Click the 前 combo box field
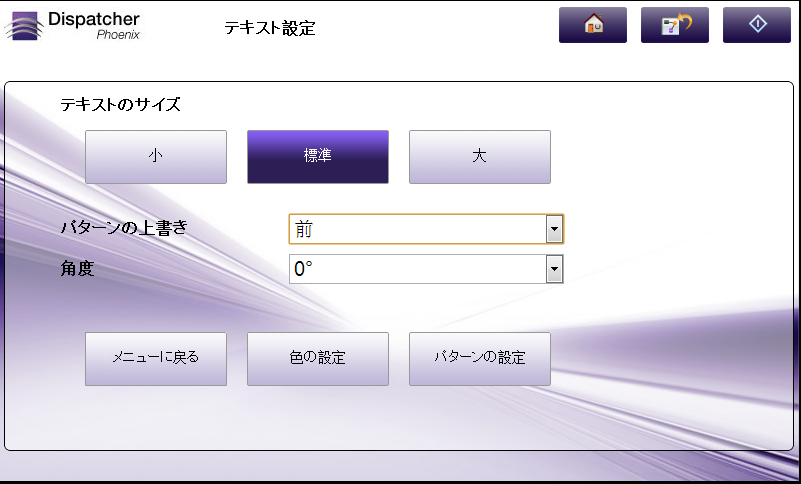This screenshot has width=801, height=484. [426, 229]
